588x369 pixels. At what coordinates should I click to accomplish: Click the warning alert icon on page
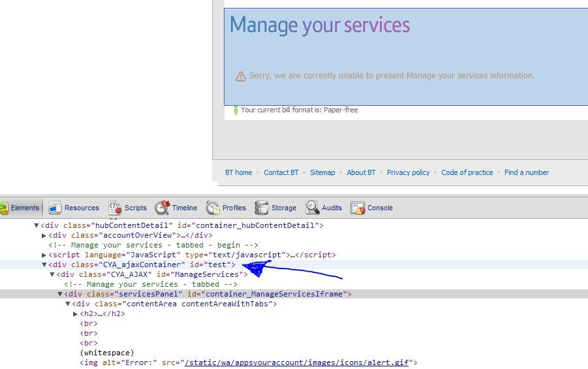click(x=241, y=76)
